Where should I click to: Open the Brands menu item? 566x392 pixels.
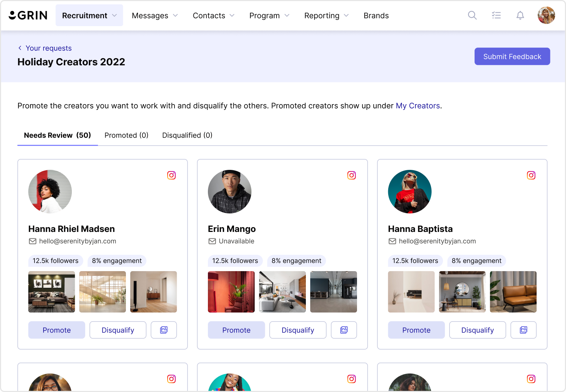click(x=376, y=16)
